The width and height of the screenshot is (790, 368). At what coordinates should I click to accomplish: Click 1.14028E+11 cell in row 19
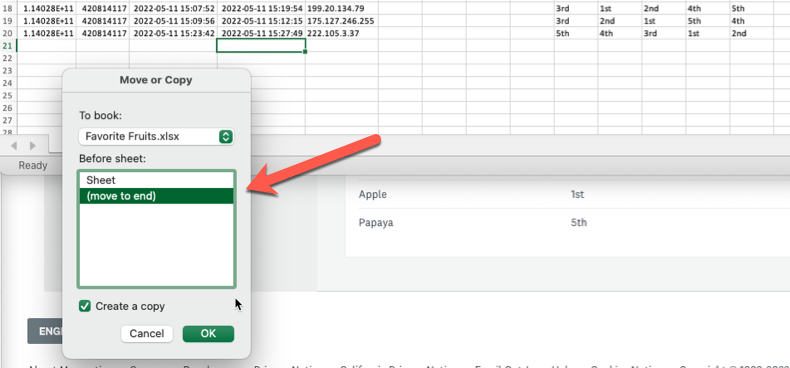(x=46, y=21)
